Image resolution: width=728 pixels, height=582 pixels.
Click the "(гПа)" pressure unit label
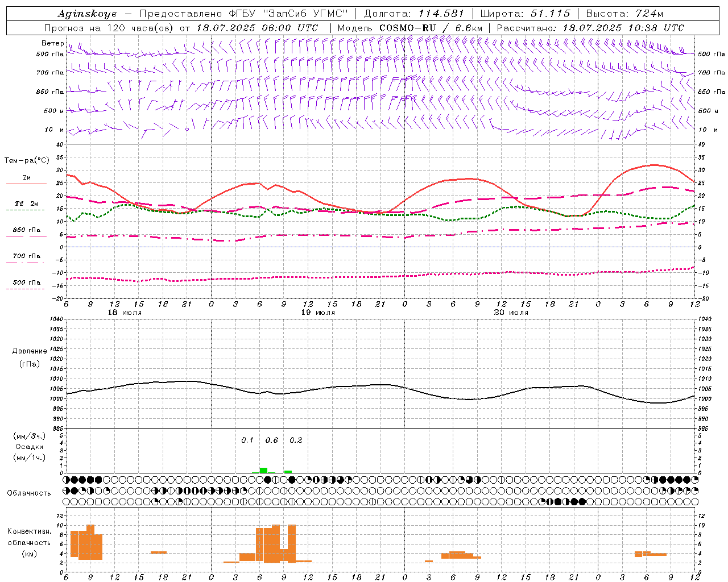coord(30,364)
